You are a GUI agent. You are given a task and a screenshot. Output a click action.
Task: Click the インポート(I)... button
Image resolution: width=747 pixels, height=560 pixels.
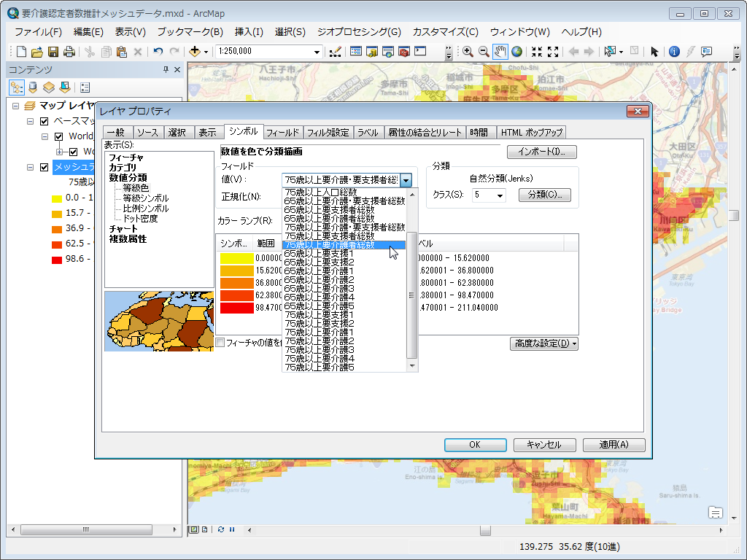point(542,152)
